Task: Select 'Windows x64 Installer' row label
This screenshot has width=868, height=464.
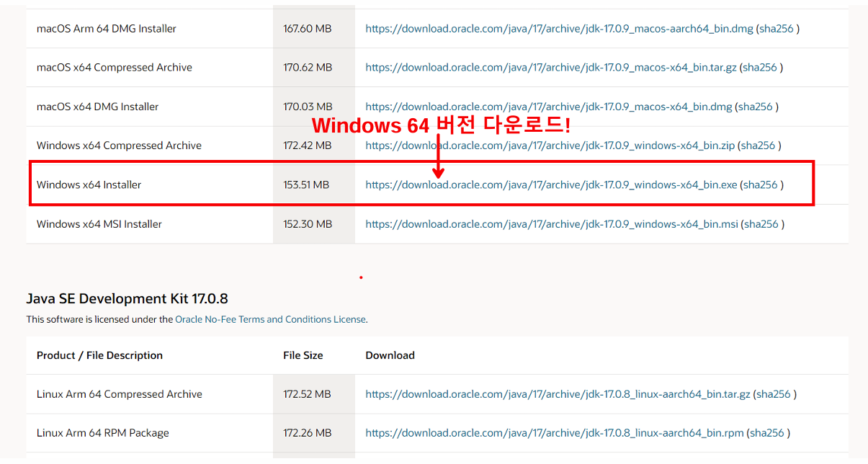Action: (x=89, y=185)
